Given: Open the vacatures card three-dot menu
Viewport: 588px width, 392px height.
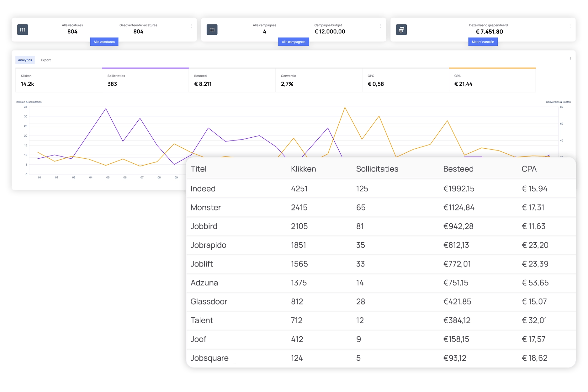Looking at the screenshot, I should [191, 26].
